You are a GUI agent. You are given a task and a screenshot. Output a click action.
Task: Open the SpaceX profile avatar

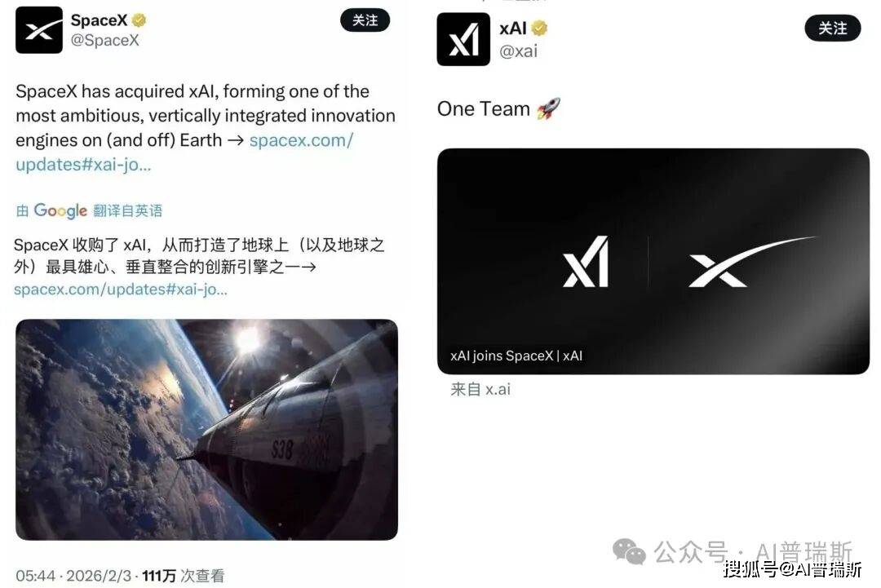pyautogui.click(x=39, y=29)
